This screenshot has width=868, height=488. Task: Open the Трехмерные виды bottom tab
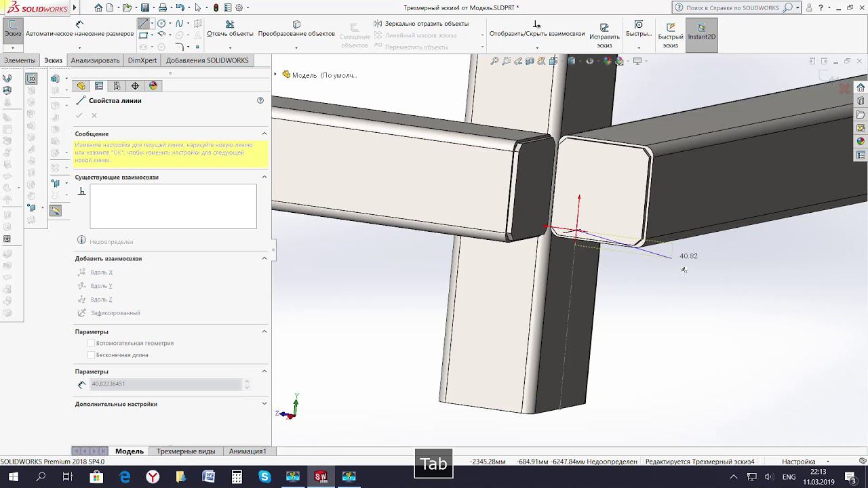pyautogui.click(x=186, y=451)
